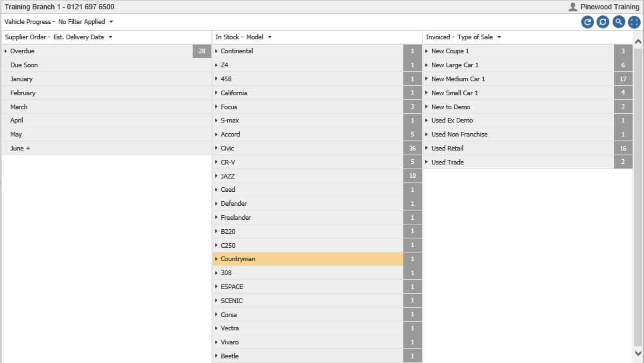The height and width of the screenshot is (363, 644).
Task: Expand the Countryman model row
Action: pos(217,259)
